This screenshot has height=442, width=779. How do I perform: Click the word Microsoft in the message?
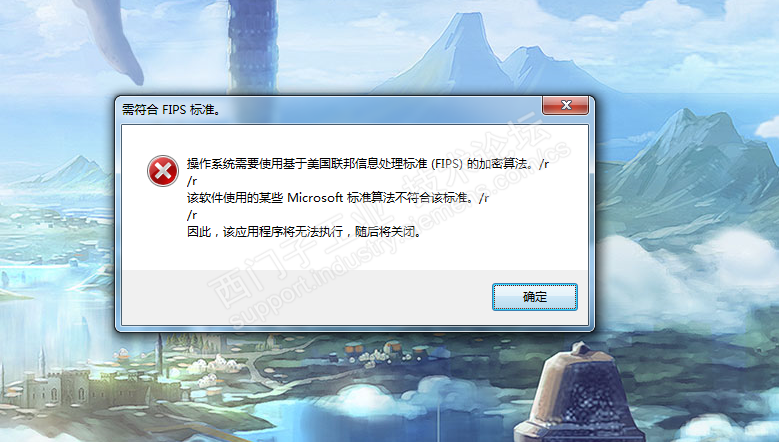pos(315,198)
